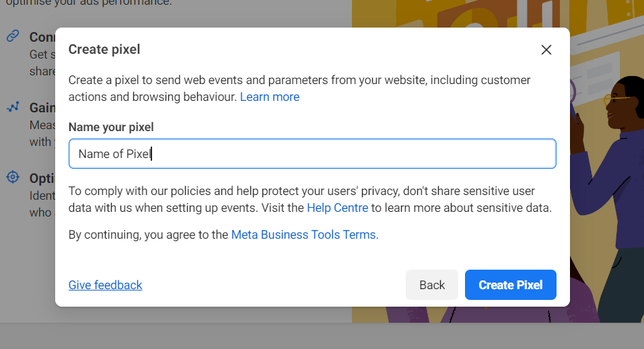Focus the pixel name text field
Image resolution: width=644 pixels, height=349 pixels.
[312, 153]
